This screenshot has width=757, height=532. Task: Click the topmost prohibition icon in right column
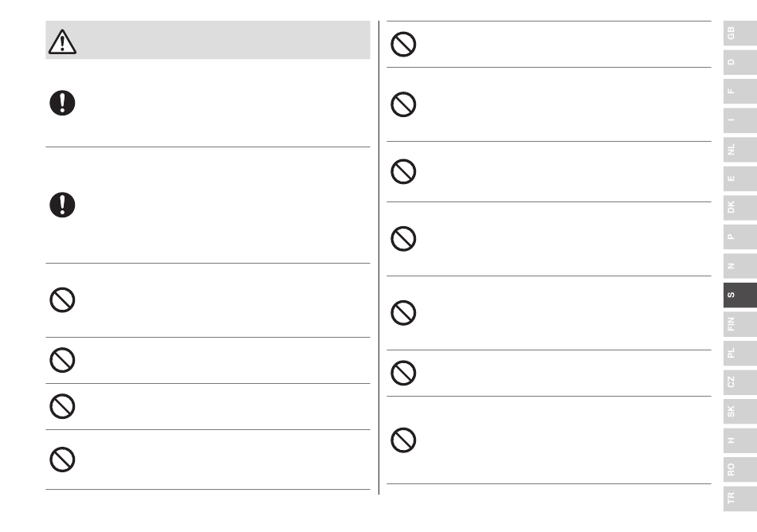(x=403, y=45)
